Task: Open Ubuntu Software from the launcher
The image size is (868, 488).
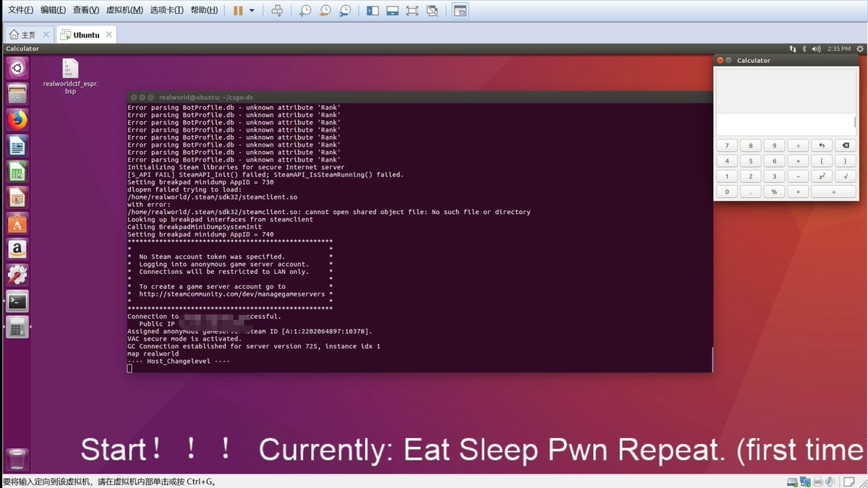Action: (x=17, y=223)
